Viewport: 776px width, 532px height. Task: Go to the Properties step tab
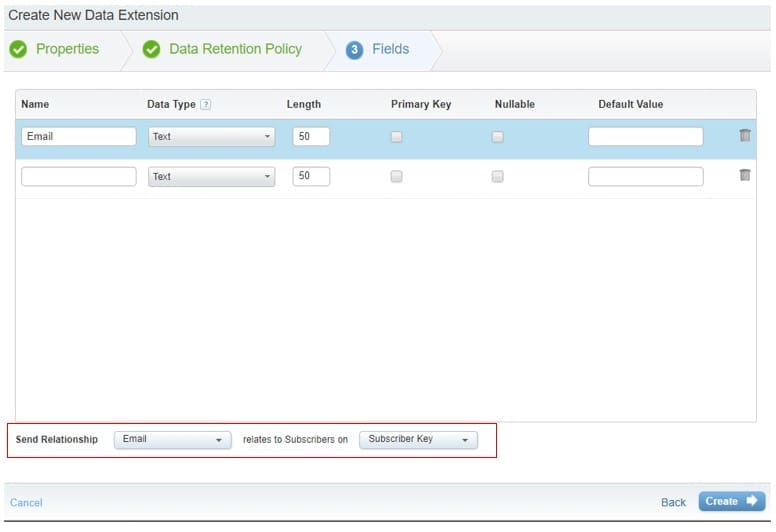coord(67,49)
